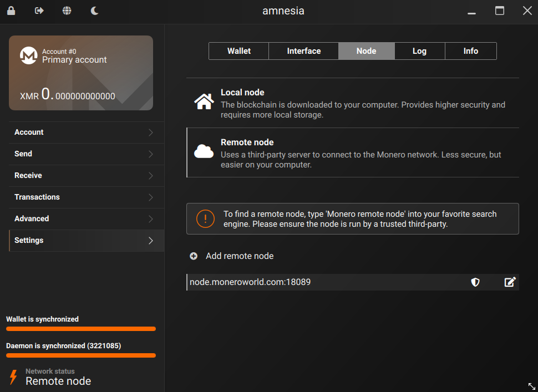Image resolution: width=538 pixels, height=392 pixels.
Task: Toggle the trusted daemon shield icon
Action: click(x=475, y=282)
